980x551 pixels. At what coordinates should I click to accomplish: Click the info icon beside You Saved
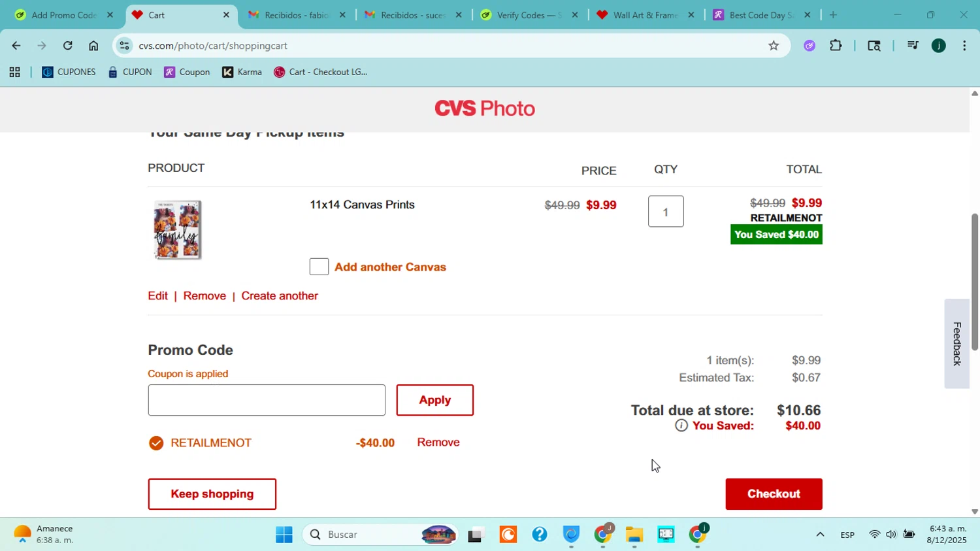tap(681, 426)
